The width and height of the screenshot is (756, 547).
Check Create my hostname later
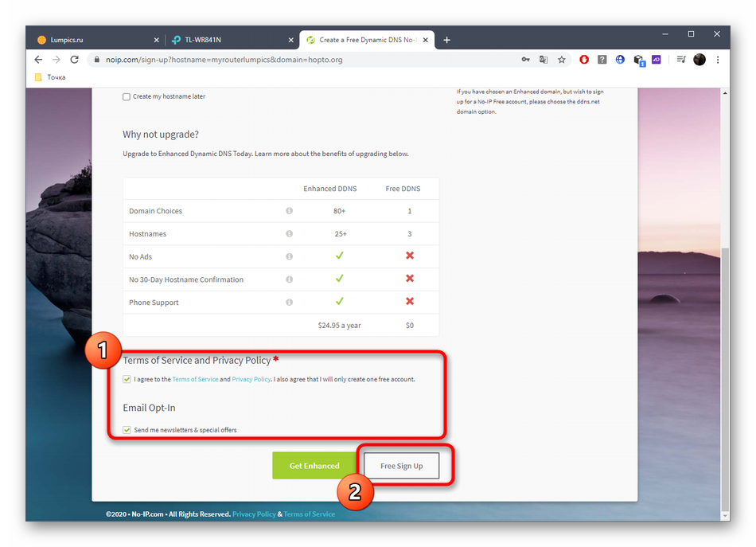pyautogui.click(x=127, y=96)
